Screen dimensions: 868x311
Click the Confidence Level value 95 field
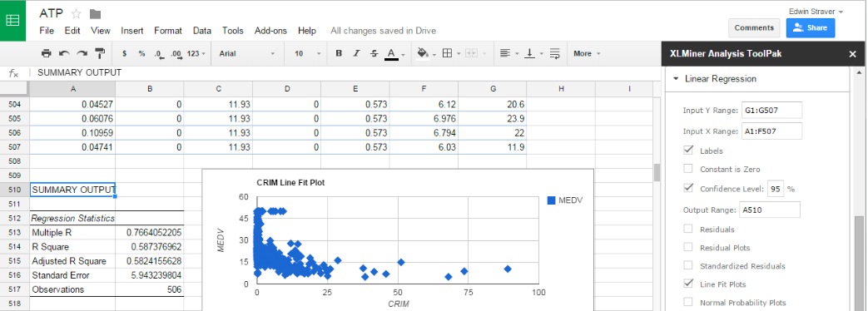776,189
